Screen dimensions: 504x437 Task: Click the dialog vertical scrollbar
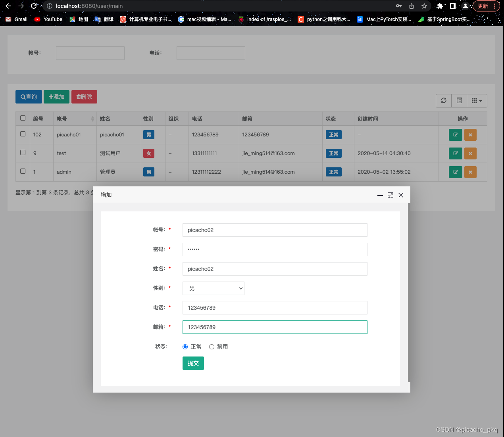point(409,293)
